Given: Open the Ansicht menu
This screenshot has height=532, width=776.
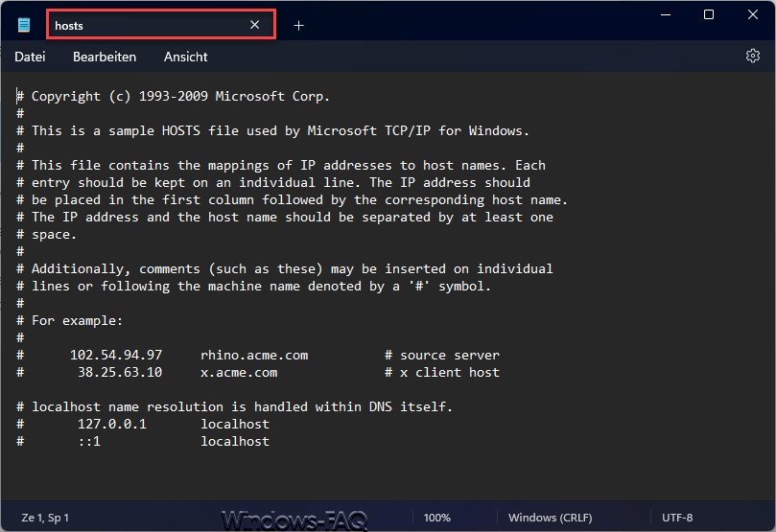Looking at the screenshot, I should pyautogui.click(x=185, y=57).
